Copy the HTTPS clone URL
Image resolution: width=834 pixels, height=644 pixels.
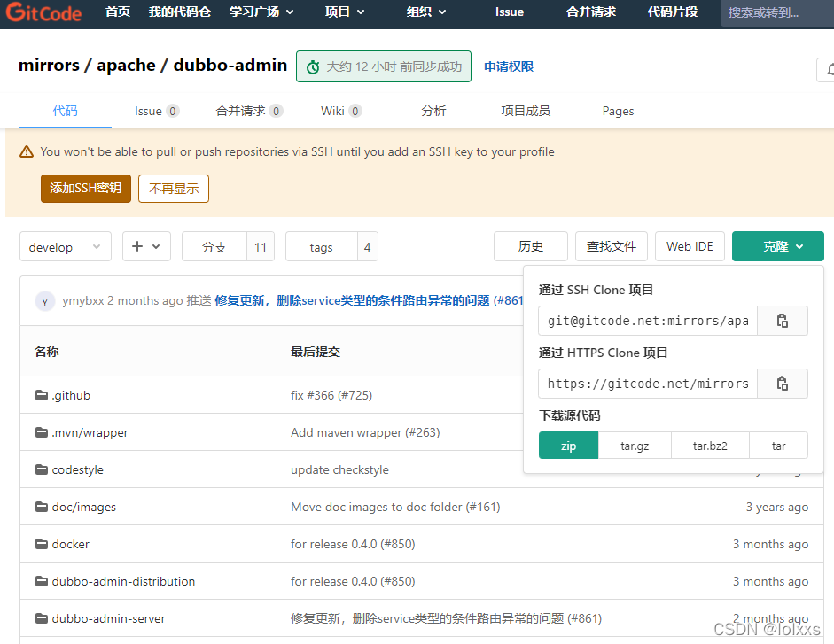tap(782, 384)
